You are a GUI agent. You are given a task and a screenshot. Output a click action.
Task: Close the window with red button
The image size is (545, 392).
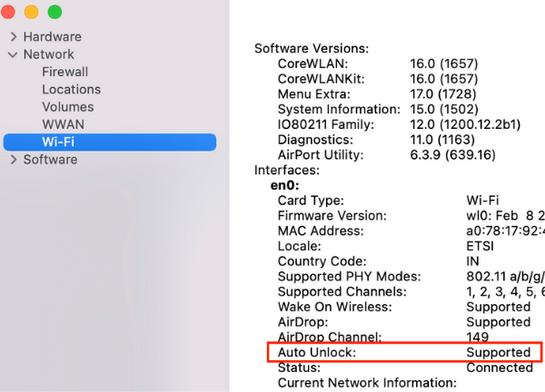coord(7,12)
